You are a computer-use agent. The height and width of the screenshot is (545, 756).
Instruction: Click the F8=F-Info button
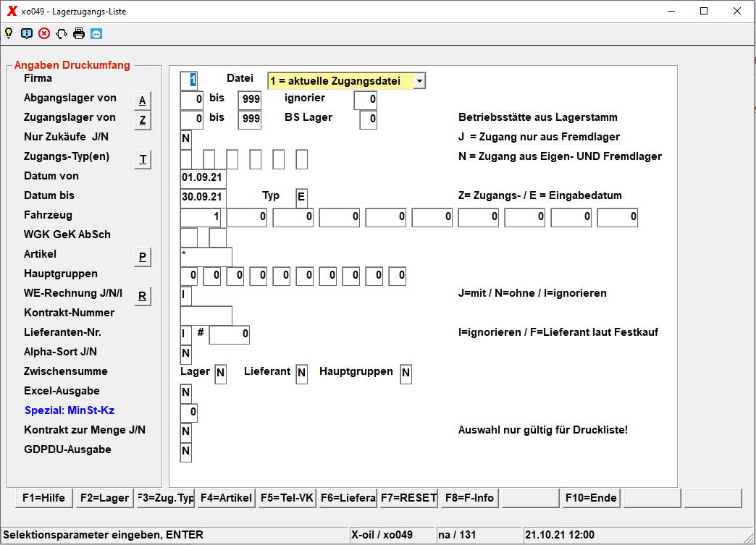(469, 498)
